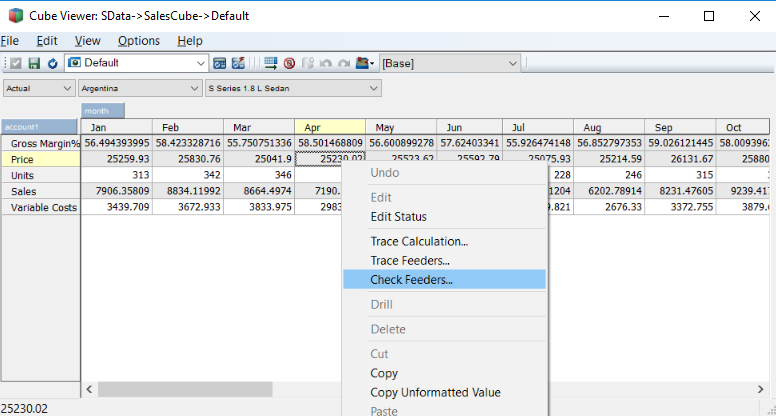
Task: Open the [Base] sandbox dropdown
Action: tap(514, 63)
